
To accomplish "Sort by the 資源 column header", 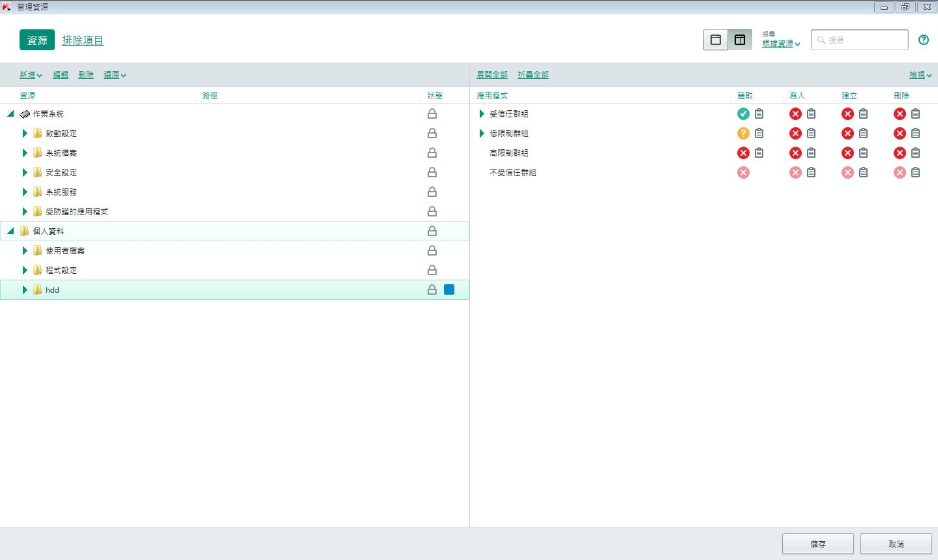I will [27, 95].
